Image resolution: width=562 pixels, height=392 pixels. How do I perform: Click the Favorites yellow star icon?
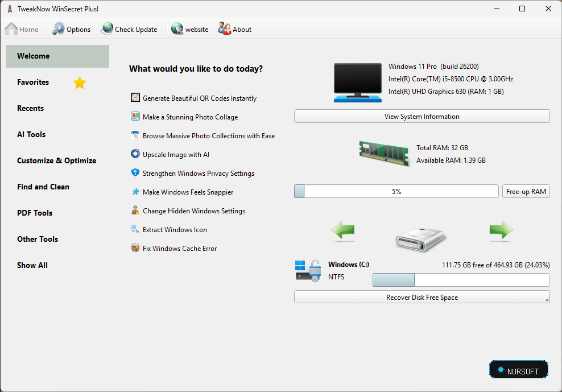coord(80,83)
